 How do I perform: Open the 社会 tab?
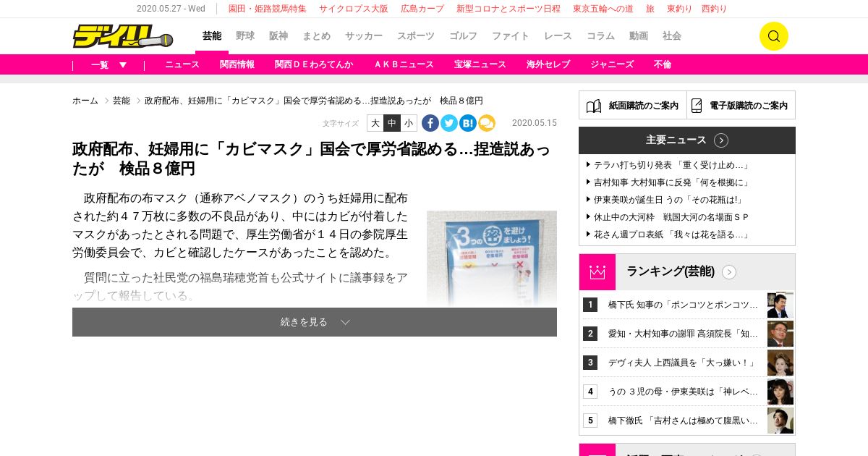(672, 36)
